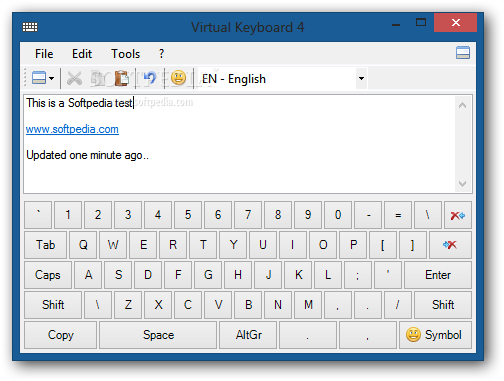Screen dimensions: 504x381
Task: Click the Space key
Action: tap(158, 335)
